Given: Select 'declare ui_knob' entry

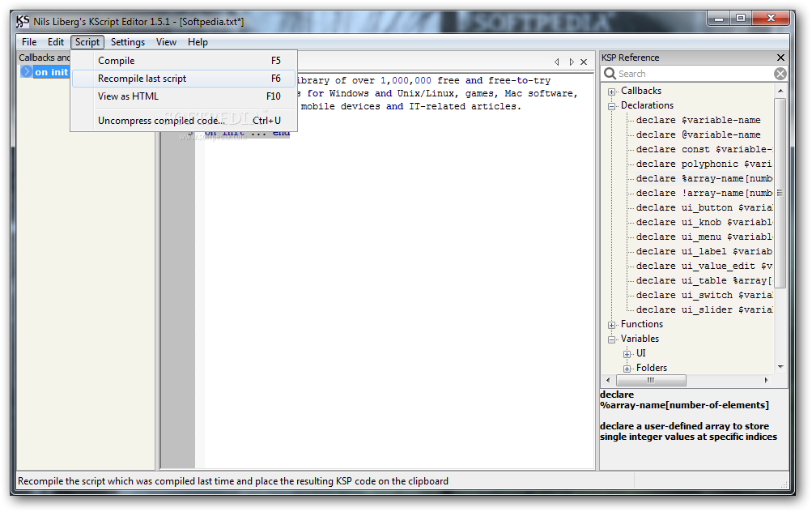Looking at the screenshot, I should click(704, 222).
